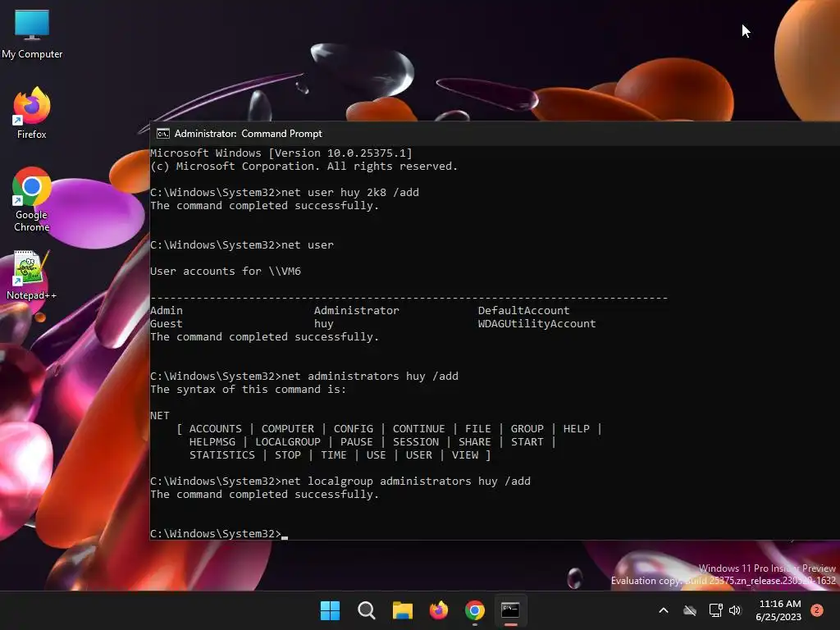The width and height of the screenshot is (840, 630).
Task: Click the 'START' keyword in NET syntax
Action: coord(527,442)
